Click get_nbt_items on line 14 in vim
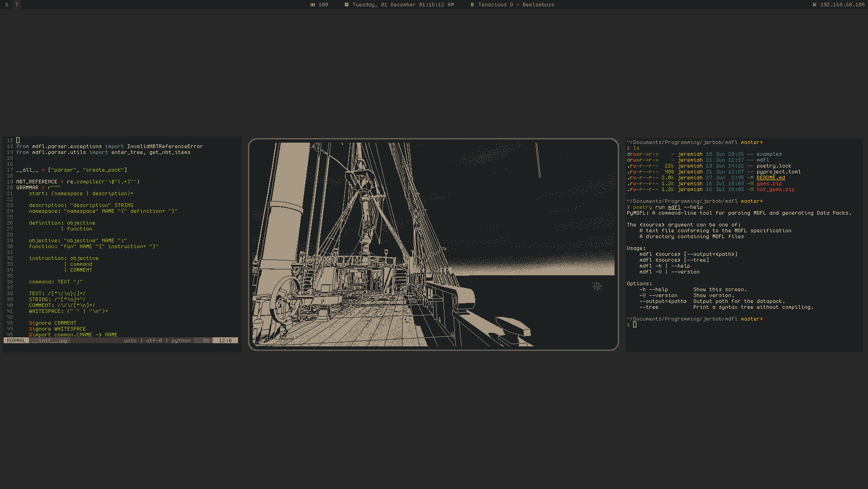This screenshot has height=489, width=868. tap(170, 152)
